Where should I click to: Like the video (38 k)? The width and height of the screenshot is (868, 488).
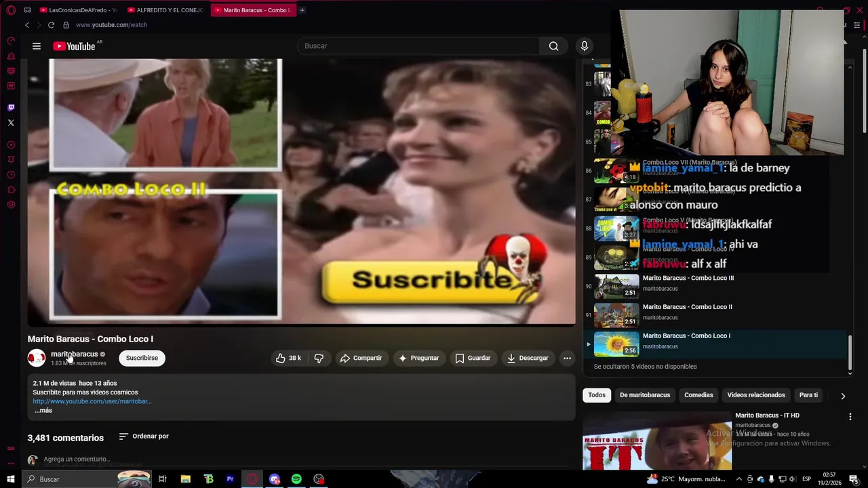(x=288, y=358)
